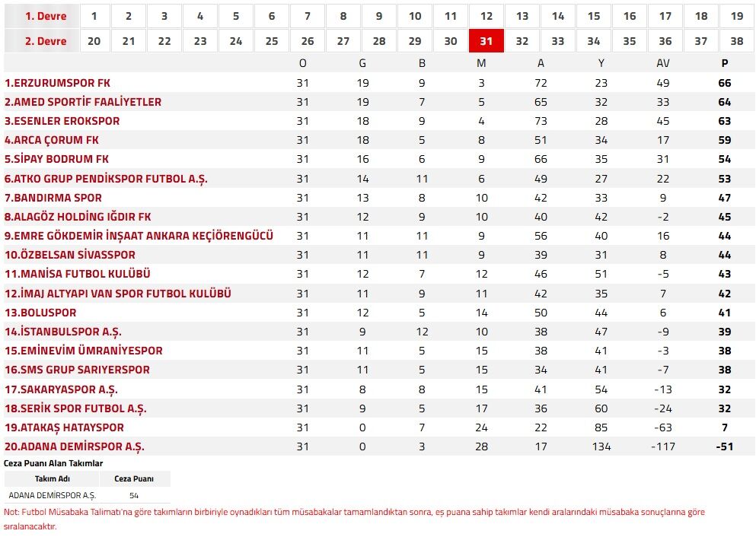This screenshot has width=756, height=537.
Task: Click the 1. Devre label
Action: [46, 16]
